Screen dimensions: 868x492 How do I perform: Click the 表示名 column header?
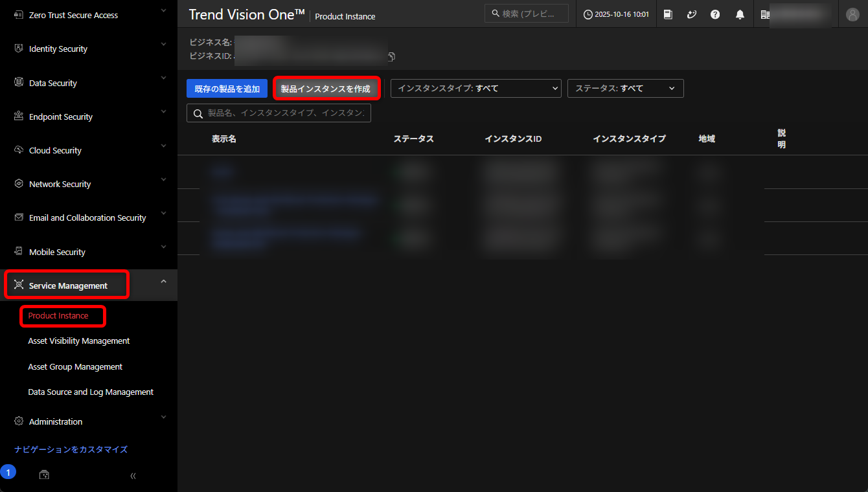click(224, 139)
